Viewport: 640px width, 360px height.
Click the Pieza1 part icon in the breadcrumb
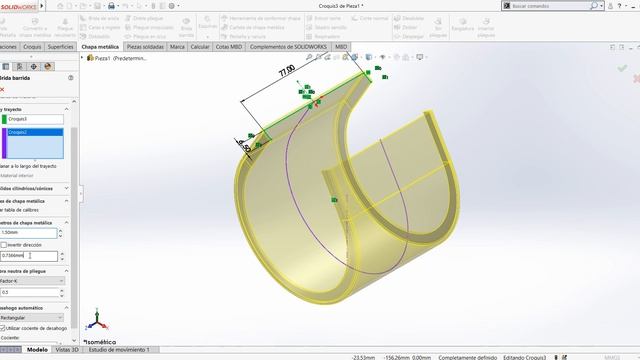point(90,58)
